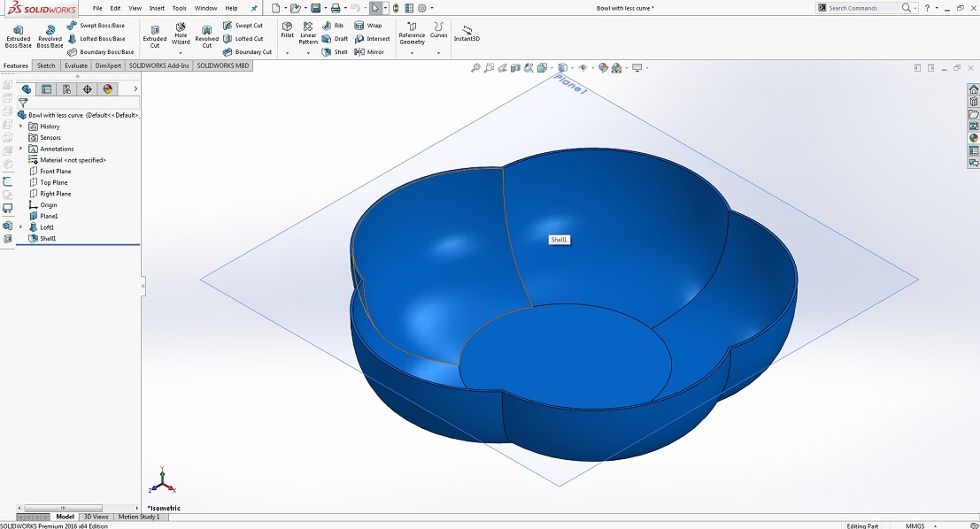
Task: Open Reference Geometry tool
Action: [412, 34]
